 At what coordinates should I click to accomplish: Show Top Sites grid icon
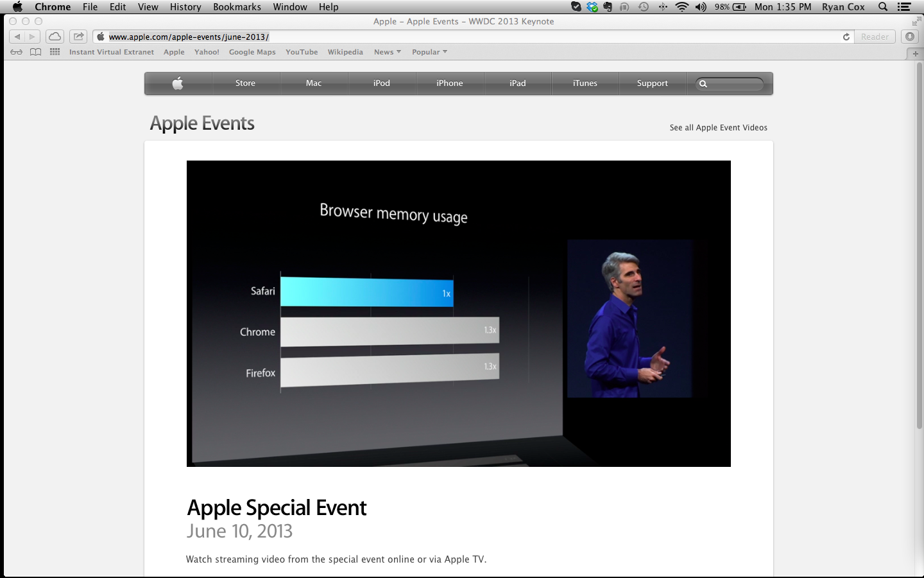(55, 52)
